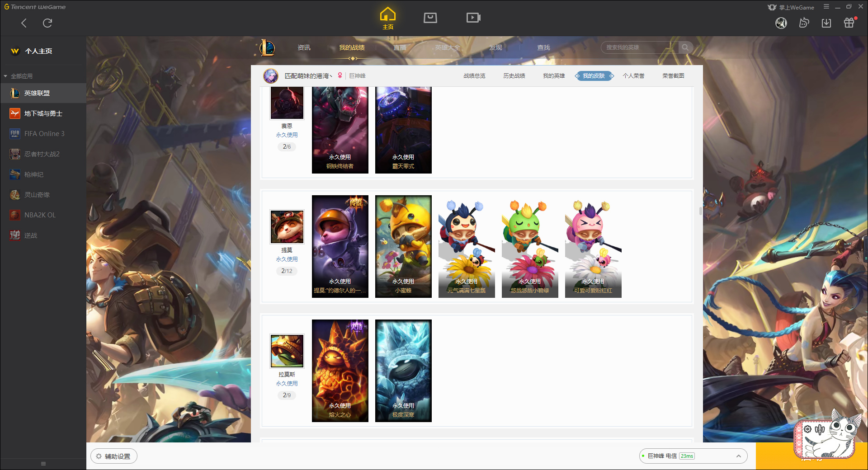
Task: Open the gift box icon
Action: [849, 23]
